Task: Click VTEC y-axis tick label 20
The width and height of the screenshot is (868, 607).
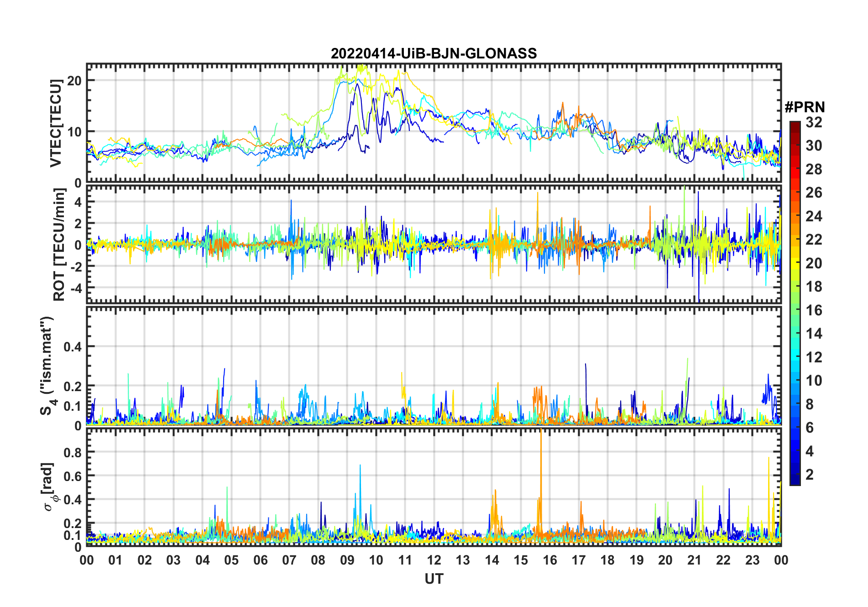Action: click(x=74, y=80)
